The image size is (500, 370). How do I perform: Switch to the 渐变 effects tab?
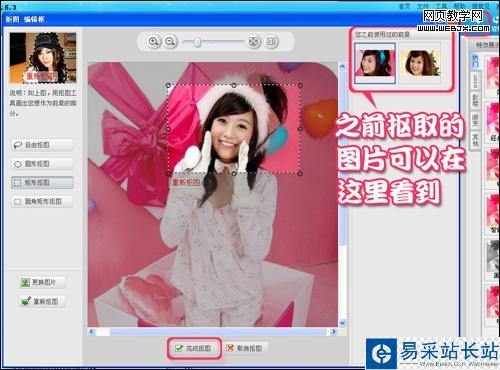pyautogui.click(x=475, y=120)
